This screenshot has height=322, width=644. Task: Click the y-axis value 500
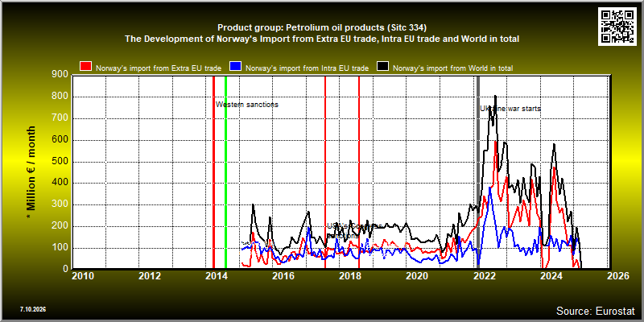click(60, 162)
